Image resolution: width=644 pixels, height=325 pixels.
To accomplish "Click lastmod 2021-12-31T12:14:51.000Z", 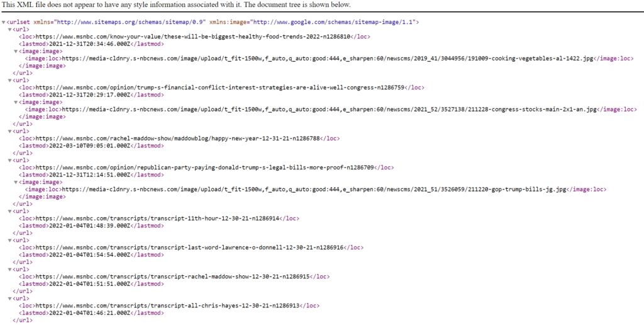I will pyautogui.click(x=90, y=175).
